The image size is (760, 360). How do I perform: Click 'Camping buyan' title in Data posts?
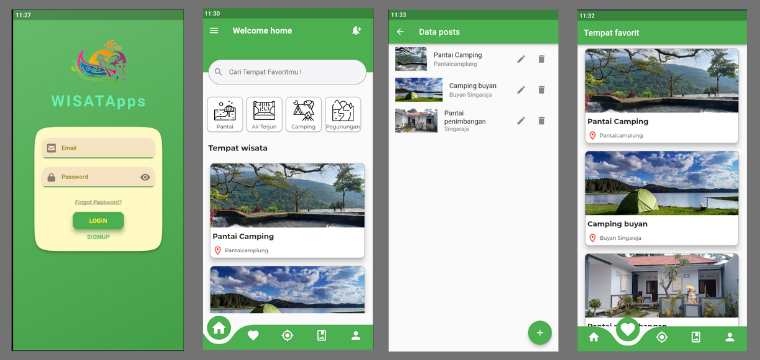pyautogui.click(x=473, y=86)
